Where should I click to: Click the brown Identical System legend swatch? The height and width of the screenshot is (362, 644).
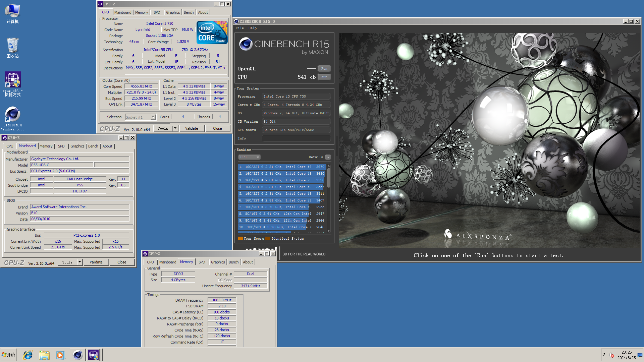(268, 239)
